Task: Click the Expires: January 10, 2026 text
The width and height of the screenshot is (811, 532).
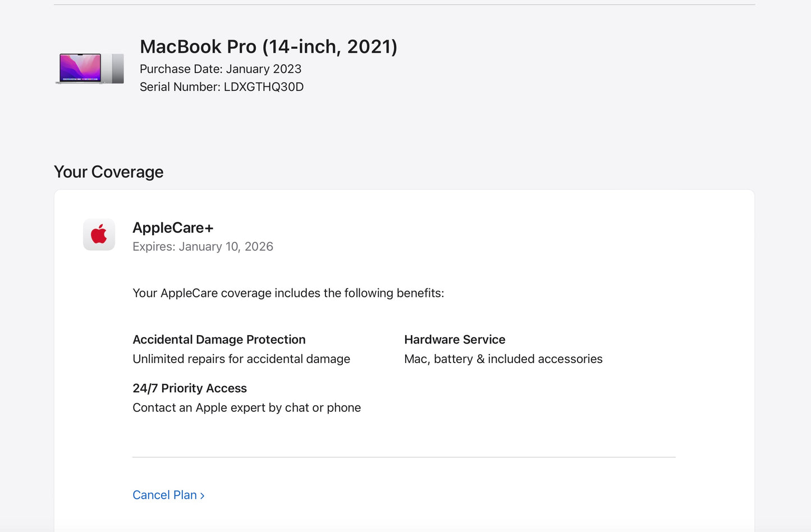Action: [203, 246]
